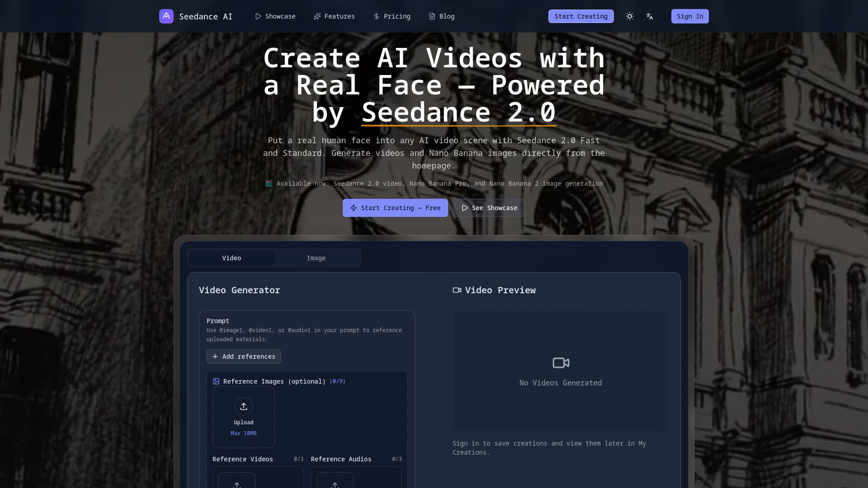
Task: Click the Seedance AI logo icon
Action: 166,16
